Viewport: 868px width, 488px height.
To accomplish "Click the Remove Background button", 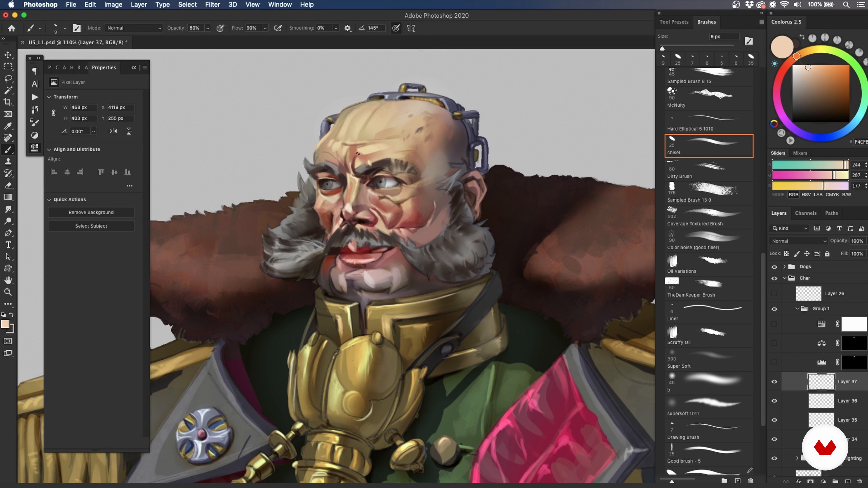I will [x=91, y=213].
